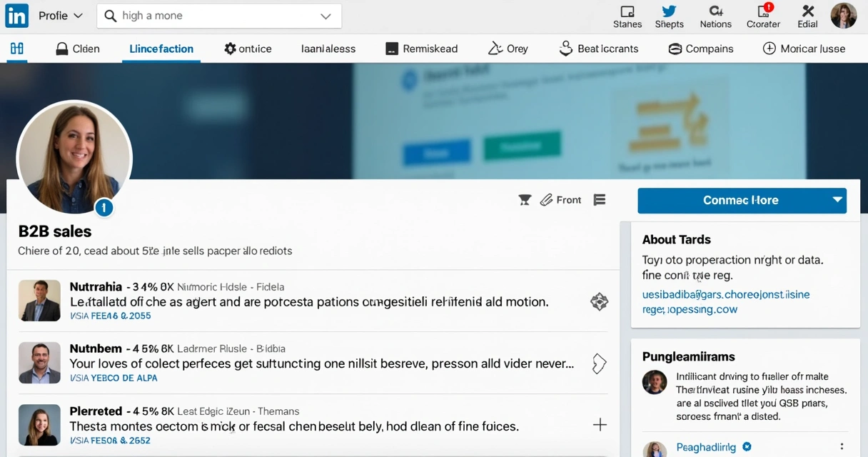
Task: Open VSIA FESO8 & 2652 link
Action: tap(110, 441)
